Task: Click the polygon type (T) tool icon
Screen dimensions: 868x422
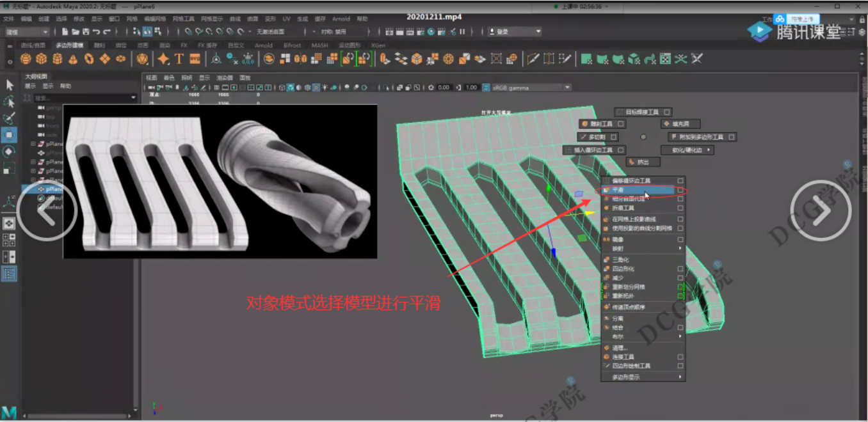Action: click(x=179, y=59)
